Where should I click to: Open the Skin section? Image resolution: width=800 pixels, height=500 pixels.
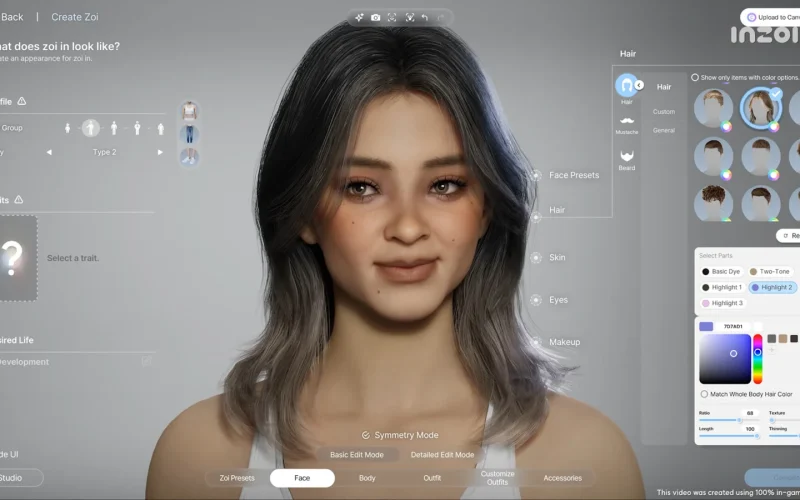click(557, 257)
